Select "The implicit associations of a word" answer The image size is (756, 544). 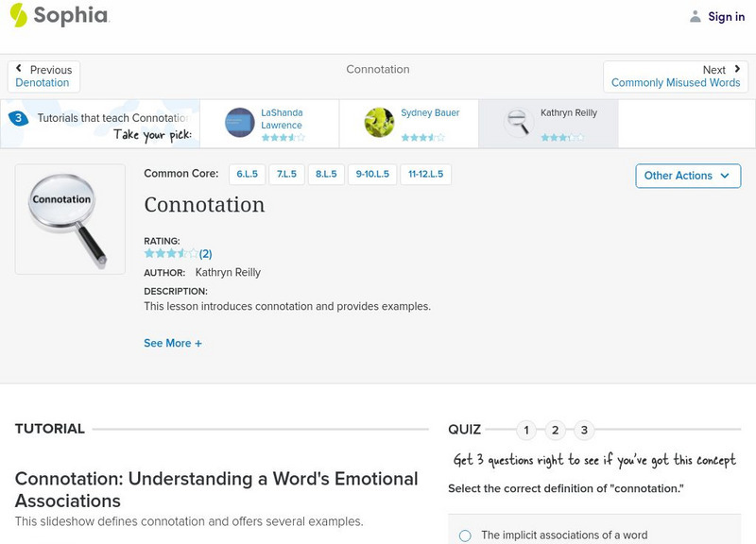coord(465,535)
